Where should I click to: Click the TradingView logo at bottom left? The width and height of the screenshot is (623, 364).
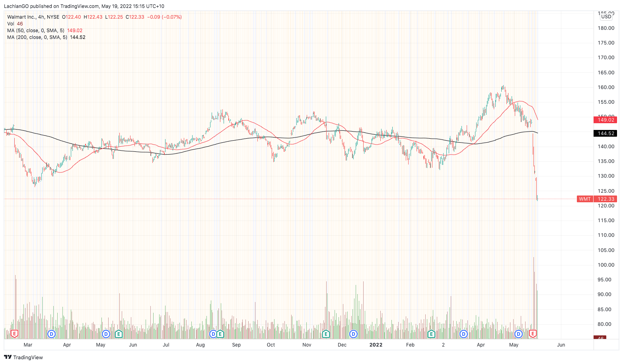click(23, 357)
